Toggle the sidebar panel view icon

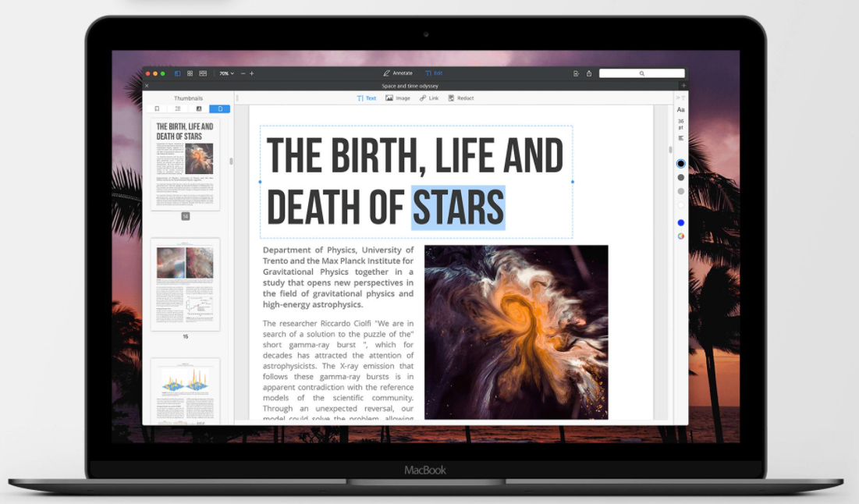[x=178, y=73]
